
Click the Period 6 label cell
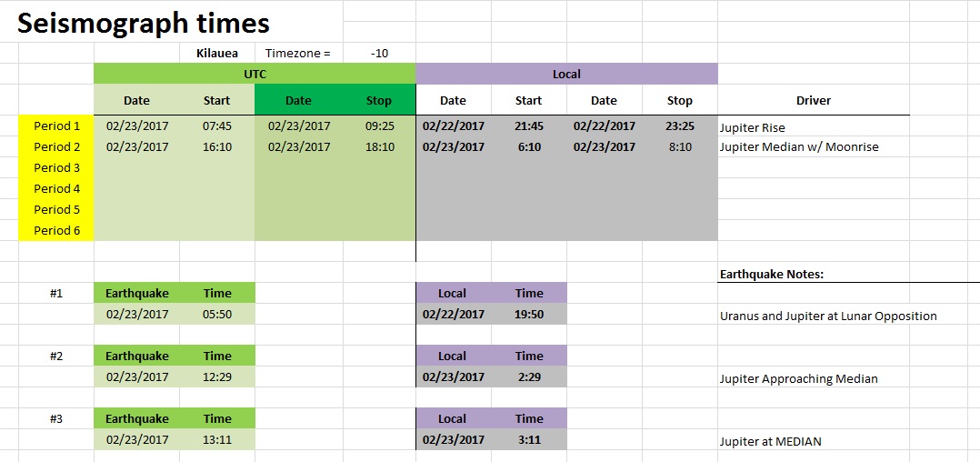[x=56, y=230]
